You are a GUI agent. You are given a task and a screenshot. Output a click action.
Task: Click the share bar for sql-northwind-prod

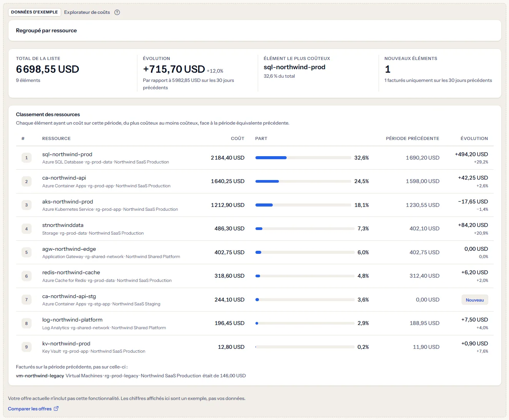click(x=303, y=158)
